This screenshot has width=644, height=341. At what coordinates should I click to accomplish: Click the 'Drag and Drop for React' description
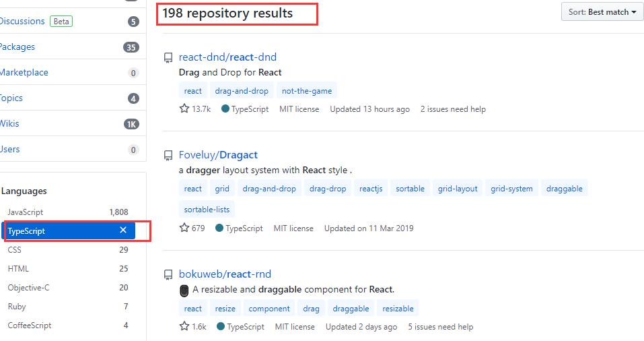[230, 72]
